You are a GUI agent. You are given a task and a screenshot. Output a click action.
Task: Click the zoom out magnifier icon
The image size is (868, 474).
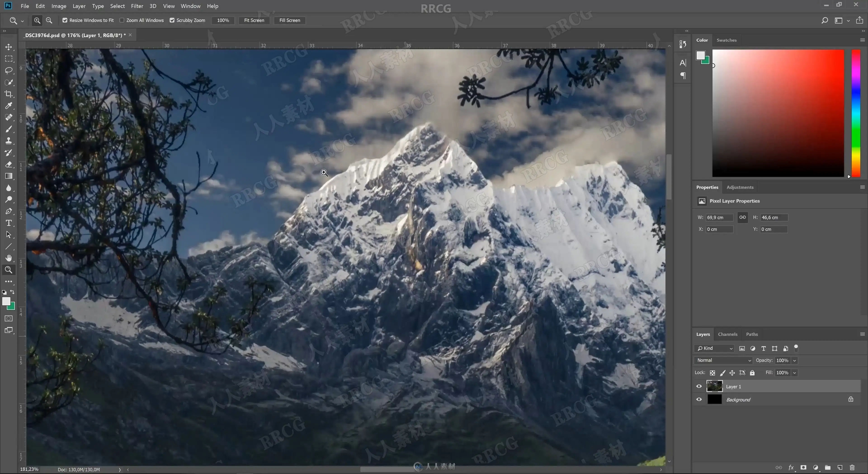49,20
